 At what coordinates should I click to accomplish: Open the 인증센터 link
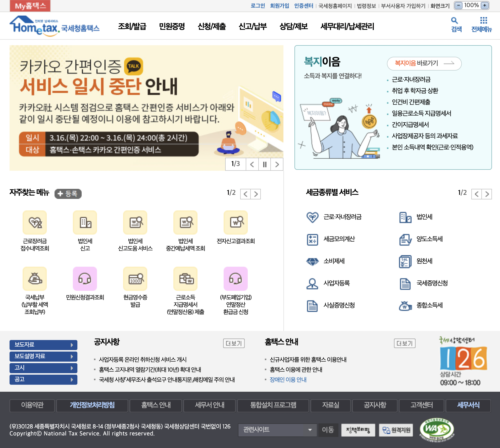pyautogui.click(x=304, y=6)
